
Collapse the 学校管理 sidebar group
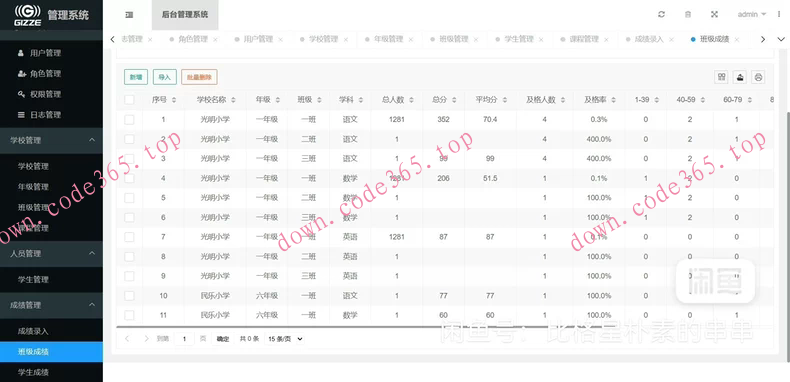[51, 141]
